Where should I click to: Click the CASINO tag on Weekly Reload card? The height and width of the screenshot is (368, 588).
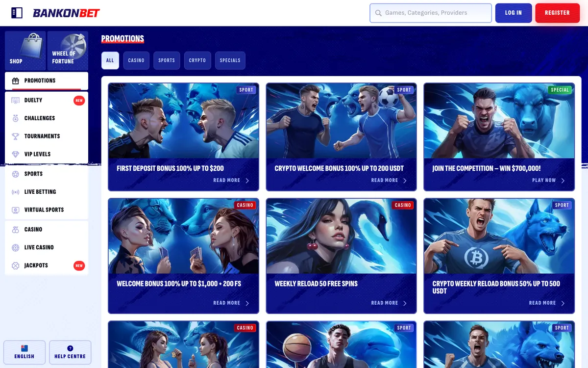point(403,205)
